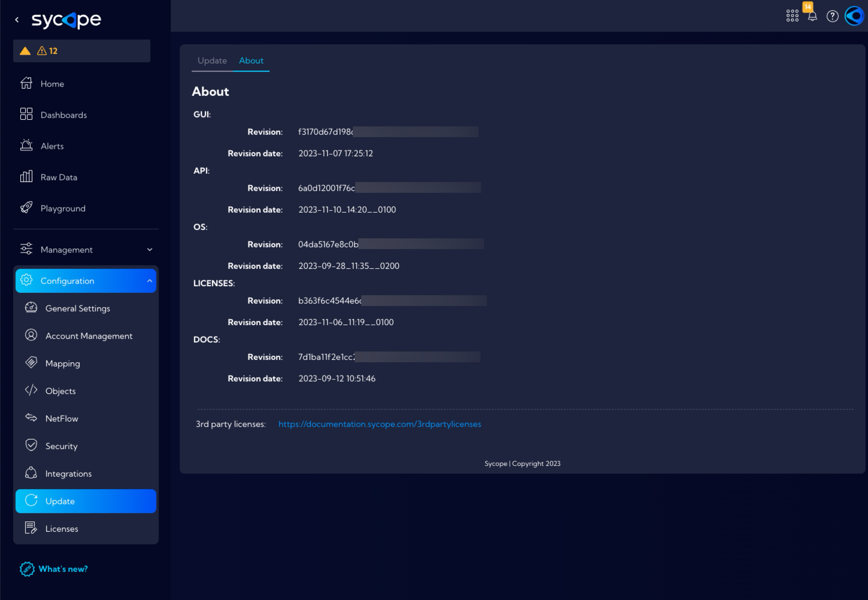Open Raw Data menu item

pyautogui.click(x=59, y=178)
